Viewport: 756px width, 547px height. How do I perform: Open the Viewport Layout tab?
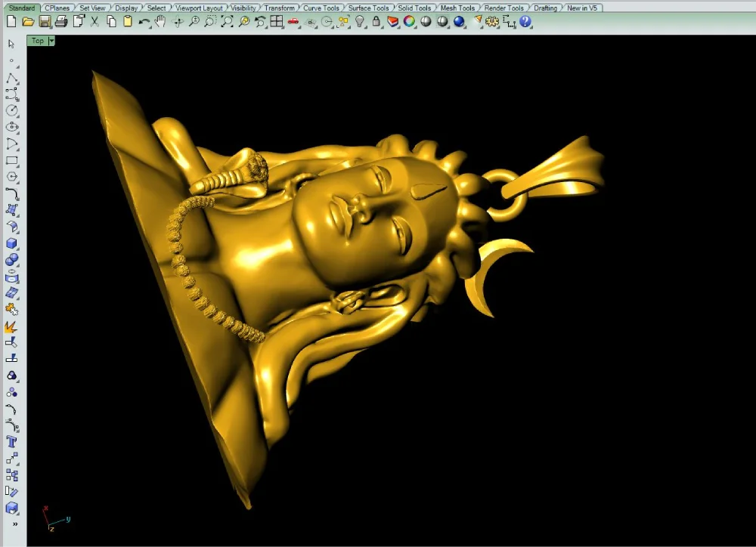pyautogui.click(x=199, y=8)
